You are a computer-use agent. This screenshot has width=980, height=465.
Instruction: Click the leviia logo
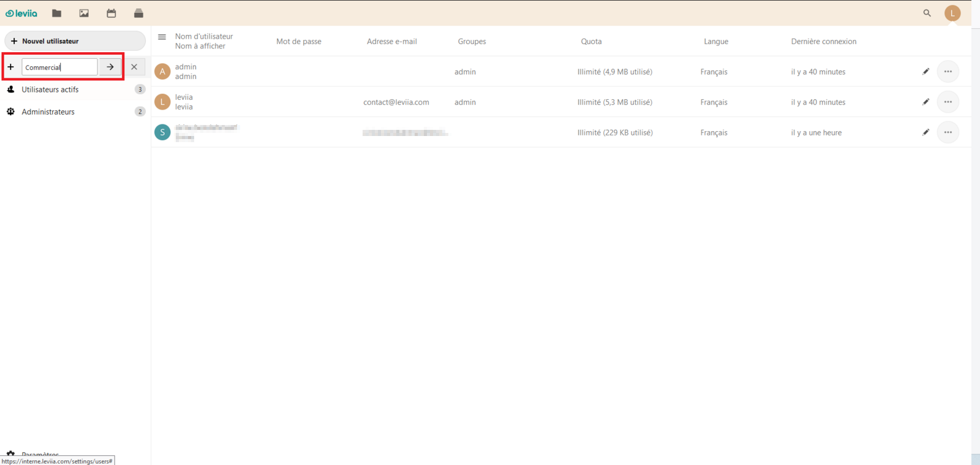pos(21,13)
